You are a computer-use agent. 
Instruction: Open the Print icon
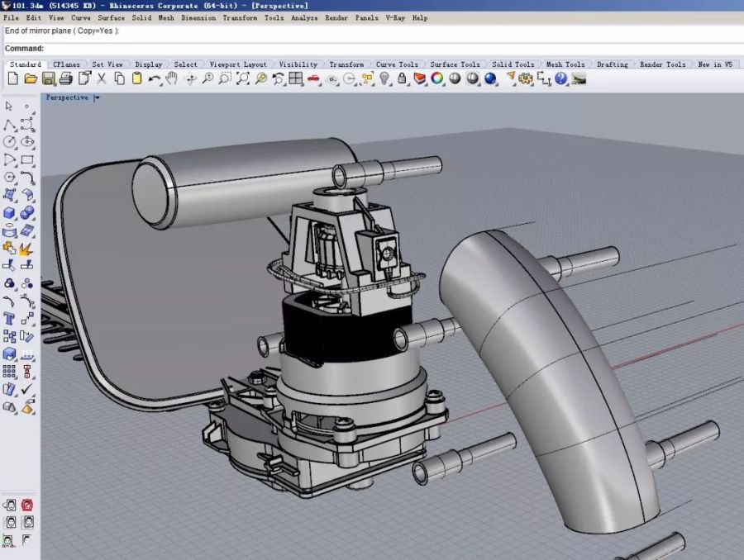66,78
